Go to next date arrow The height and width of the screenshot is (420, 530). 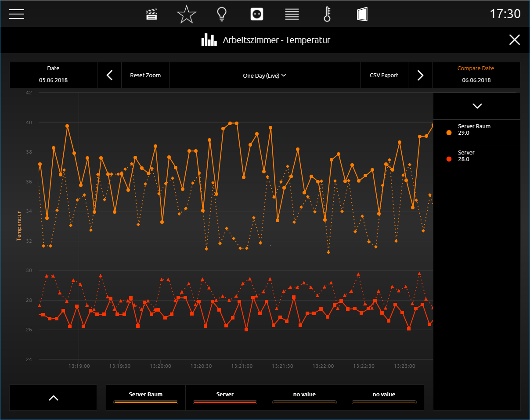420,75
